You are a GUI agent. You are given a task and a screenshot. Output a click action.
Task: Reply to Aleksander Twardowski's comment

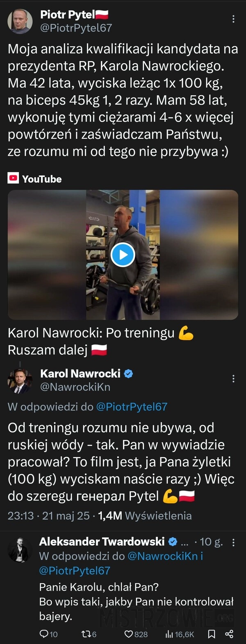tap(48, 634)
